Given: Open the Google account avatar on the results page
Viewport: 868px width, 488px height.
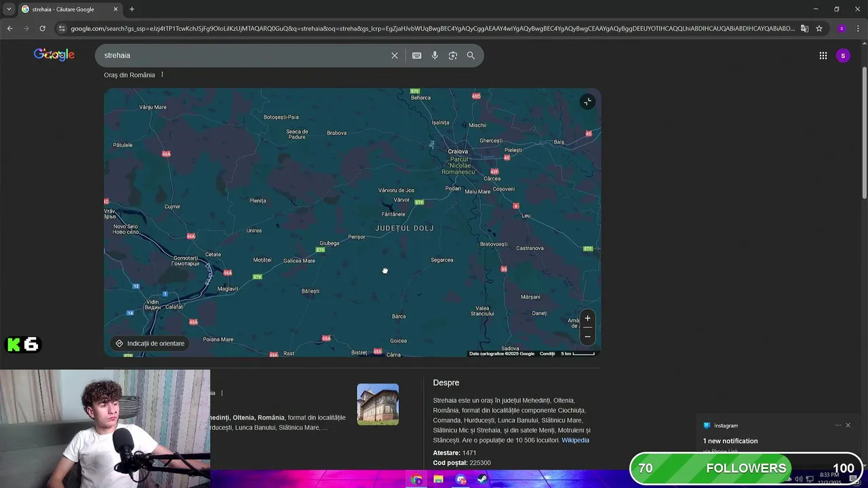Looking at the screenshot, I should tap(843, 56).
